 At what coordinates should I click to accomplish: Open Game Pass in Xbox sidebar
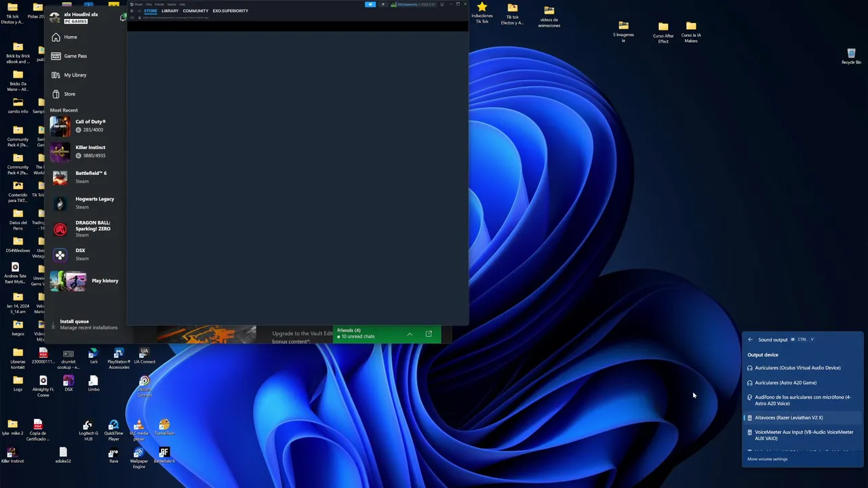click(86, 56)
